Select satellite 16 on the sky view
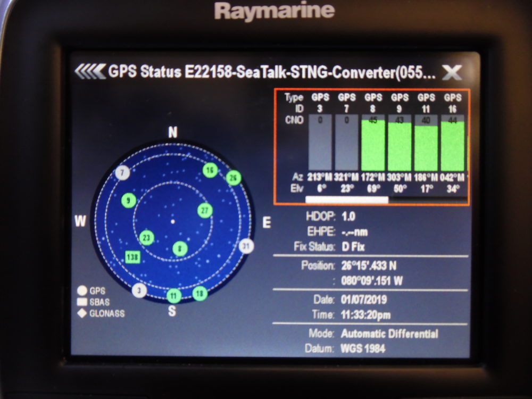 [x=210, y=170]
